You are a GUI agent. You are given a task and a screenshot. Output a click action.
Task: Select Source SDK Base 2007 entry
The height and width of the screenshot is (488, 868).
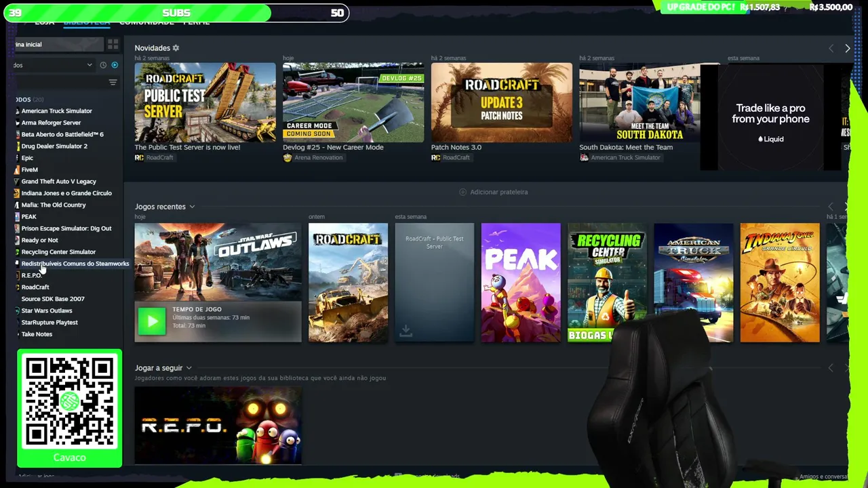53,299
